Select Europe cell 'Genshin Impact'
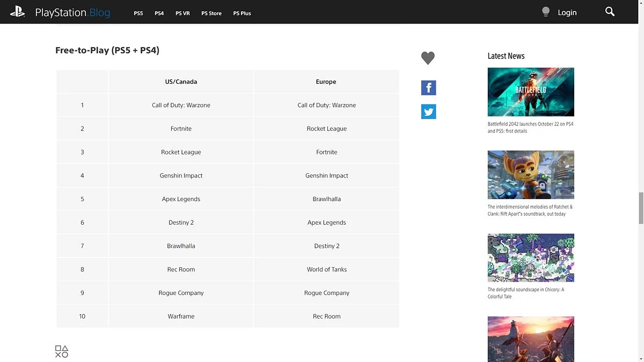This screenshot has height=362, width=644. 326,175
